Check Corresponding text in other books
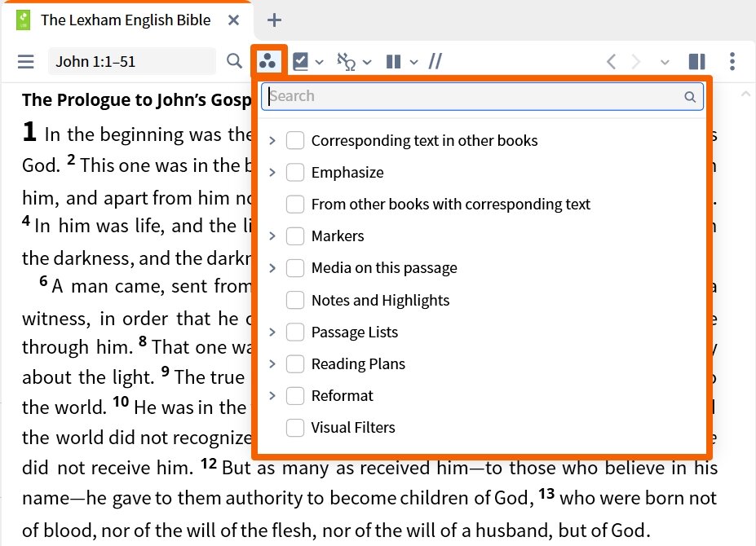756x546 pixels. pyautogui.click(x=295, y=141)
